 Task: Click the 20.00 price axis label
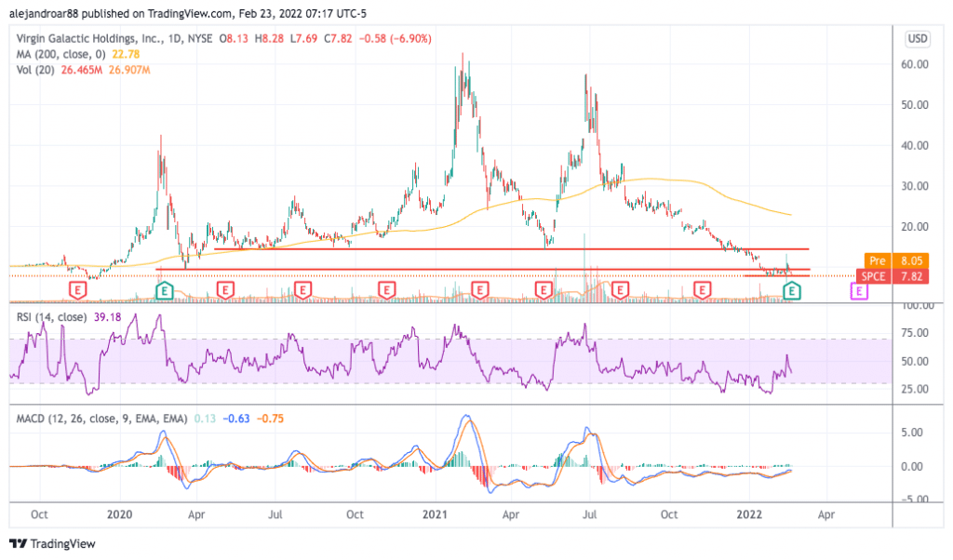(x=915, y=227)
